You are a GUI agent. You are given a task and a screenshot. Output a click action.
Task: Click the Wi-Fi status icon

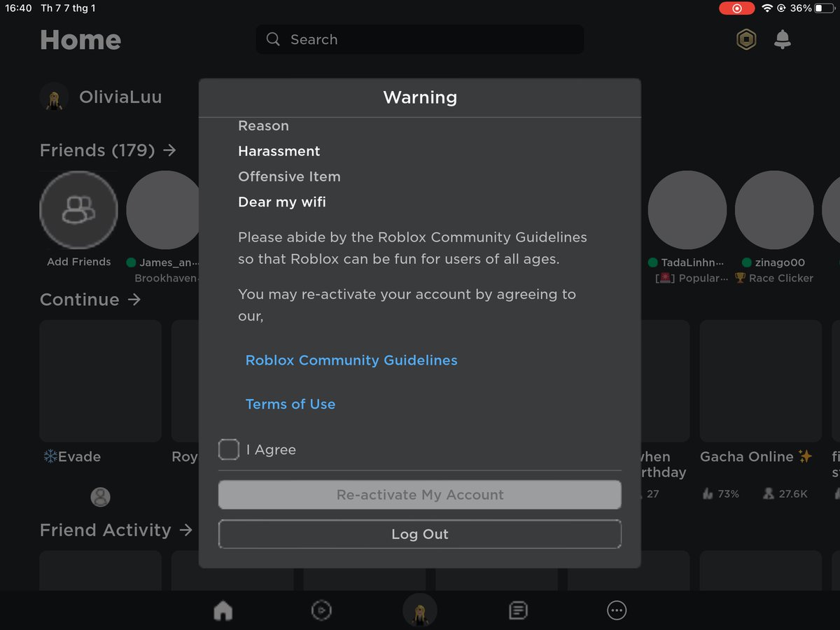(767, 8)
